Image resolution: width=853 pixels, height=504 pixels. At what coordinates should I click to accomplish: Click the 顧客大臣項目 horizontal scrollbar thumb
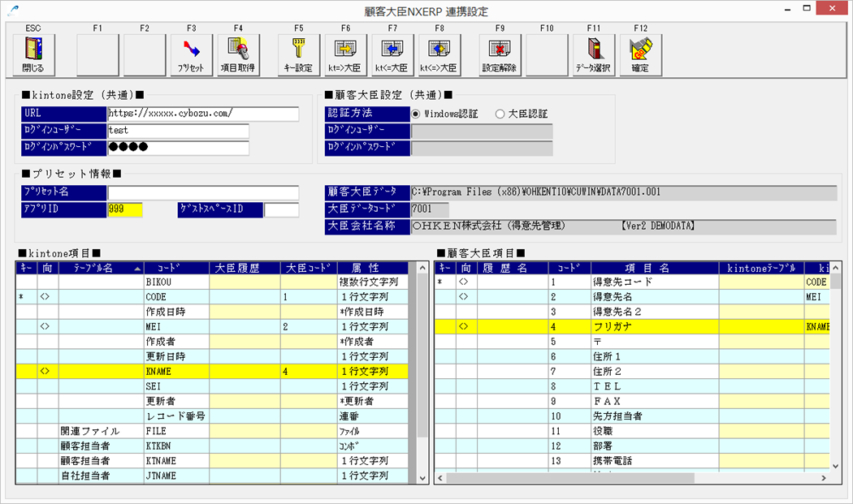pyautogui.click(x=570, y=478)
